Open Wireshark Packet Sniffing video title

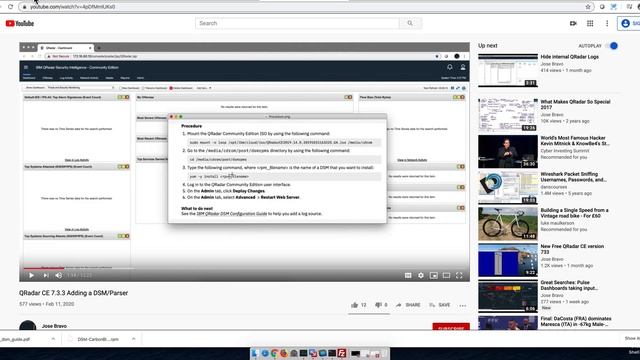tap(573, 177)
